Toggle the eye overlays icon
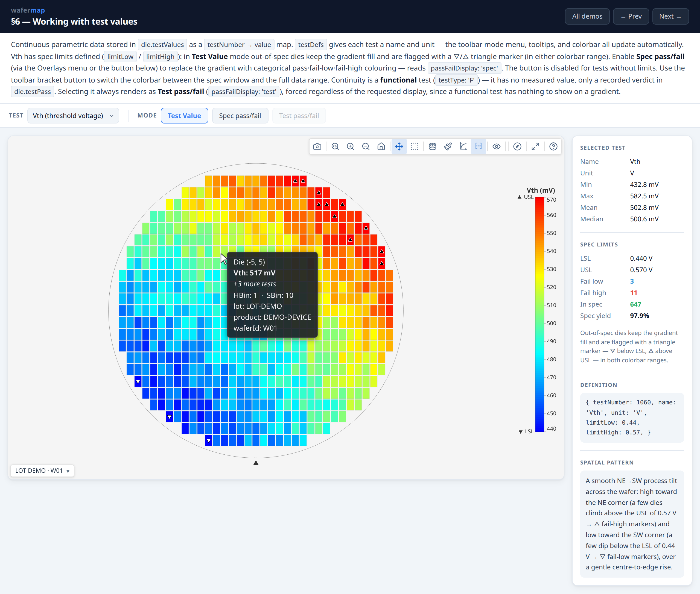The image size is (700, 594). click(497, 146)
